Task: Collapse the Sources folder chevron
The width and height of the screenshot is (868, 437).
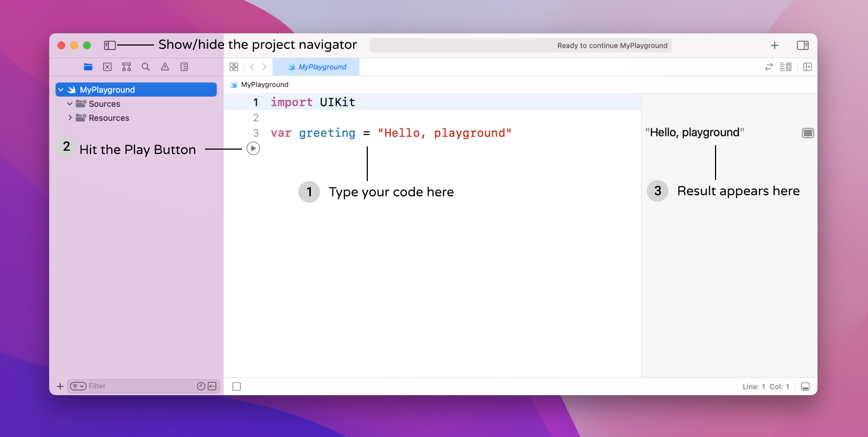Action: [69, 104]
